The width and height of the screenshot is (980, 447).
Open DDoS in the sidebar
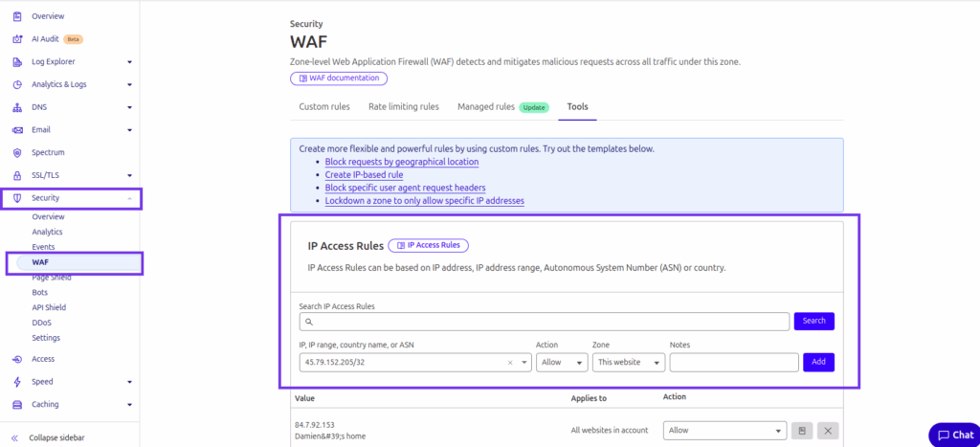pos(41,323)
